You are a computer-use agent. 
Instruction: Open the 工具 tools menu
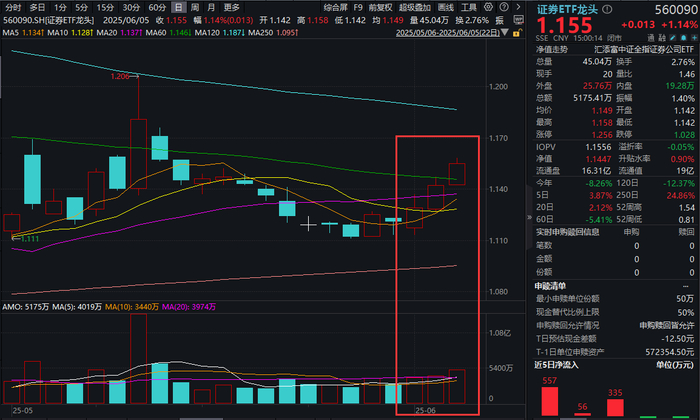coord(468,8)
